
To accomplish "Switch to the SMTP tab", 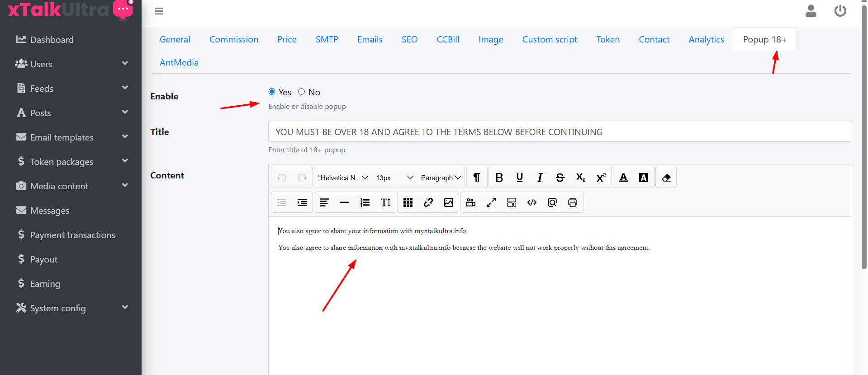I will (327, 39).
